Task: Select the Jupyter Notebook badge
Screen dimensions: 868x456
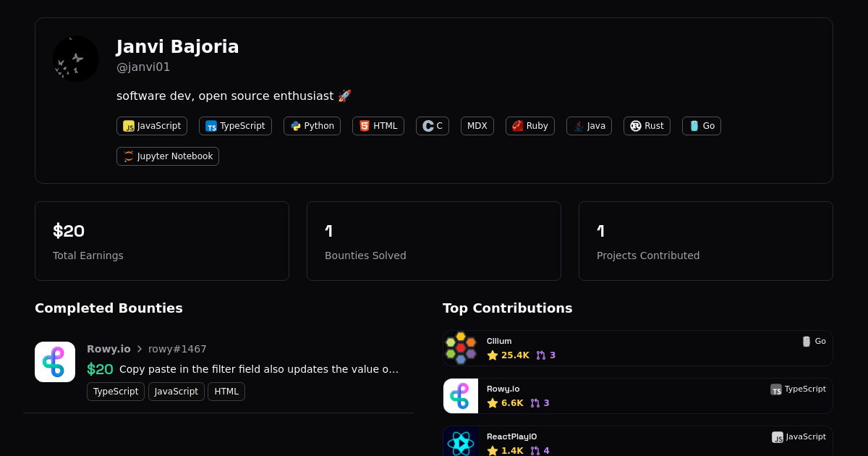Action: tap(168, 156)
